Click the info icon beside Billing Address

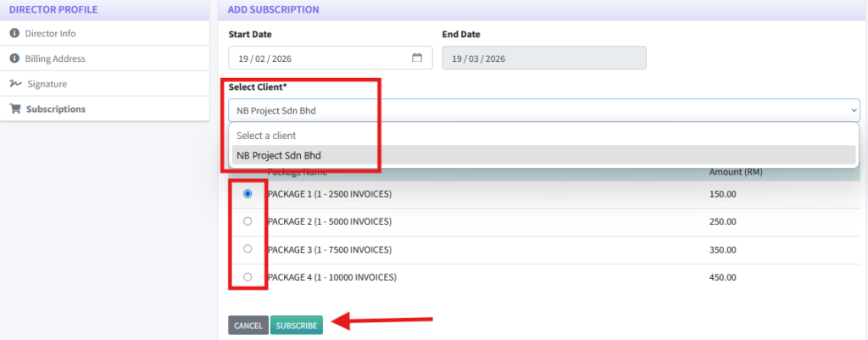14,59
